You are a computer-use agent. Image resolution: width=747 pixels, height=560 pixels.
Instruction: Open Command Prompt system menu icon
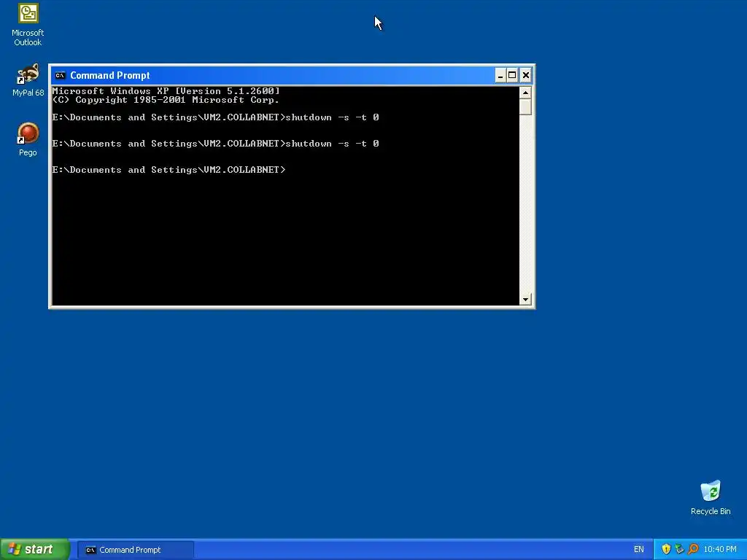[60, 75]
